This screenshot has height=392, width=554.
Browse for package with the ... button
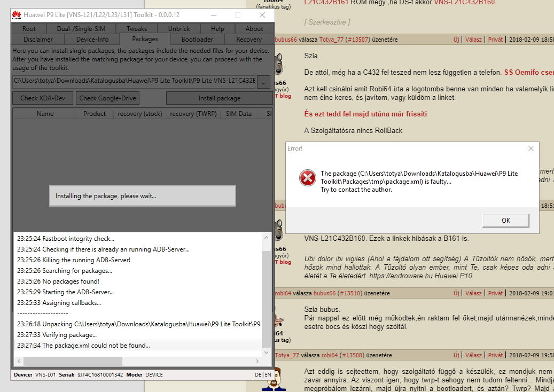point(263,82)
